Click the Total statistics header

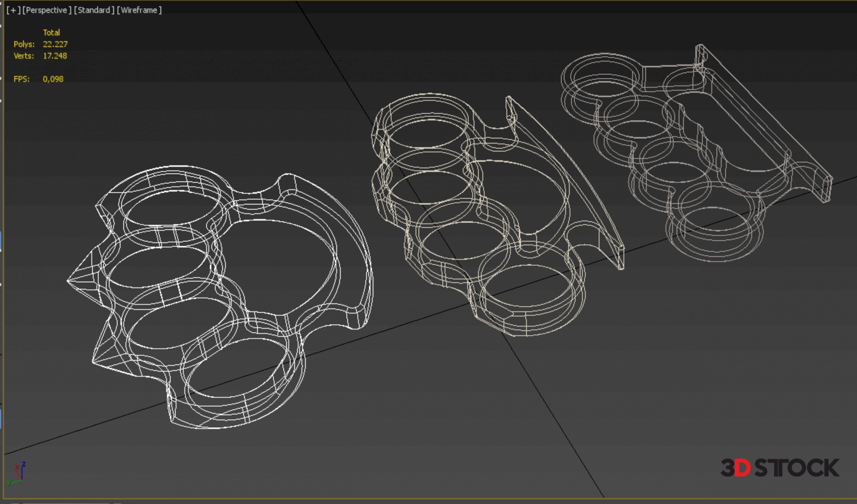point(51,33)
